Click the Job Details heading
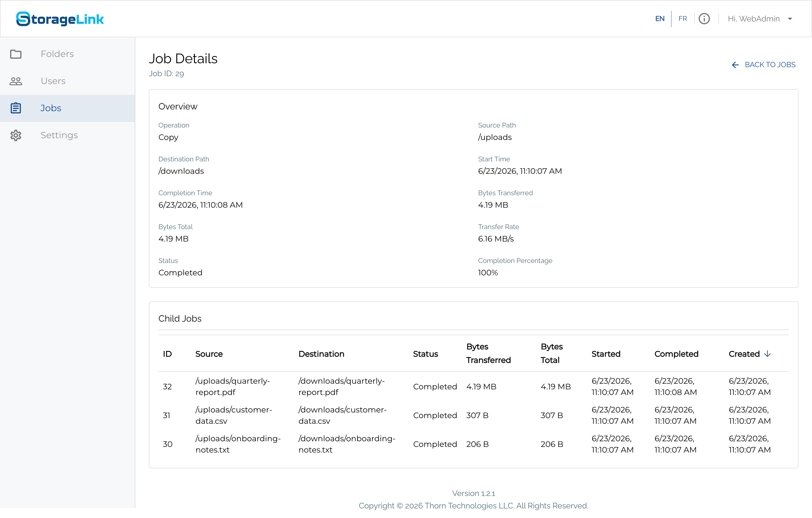Viewport: 812px width, 518px height. (183, 58)
